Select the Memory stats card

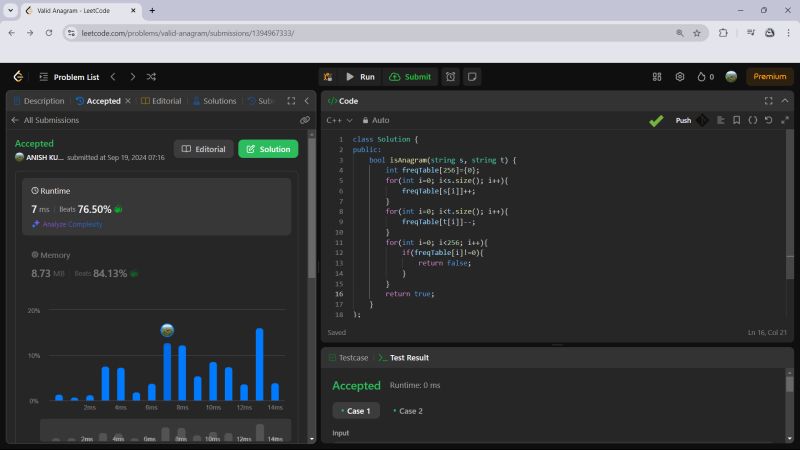coord(157,265)
